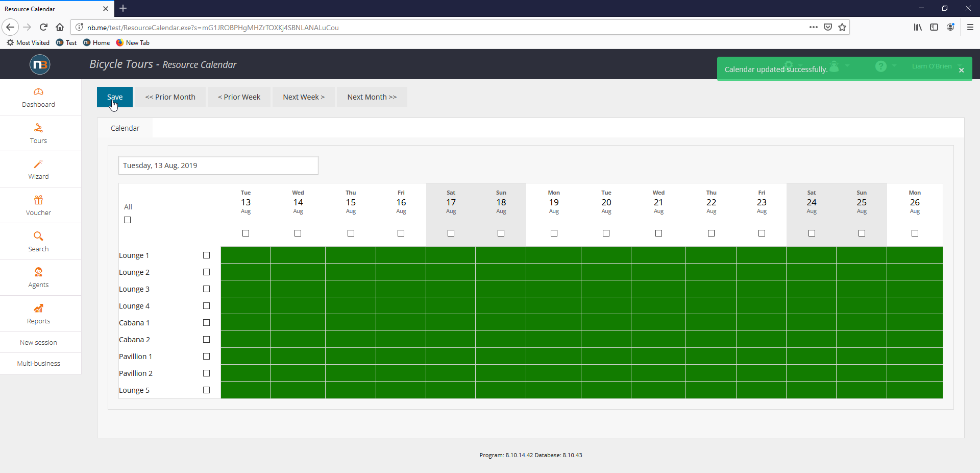Click the browser address bar URL
Screen dimensions: 980x473
(213, 28)
